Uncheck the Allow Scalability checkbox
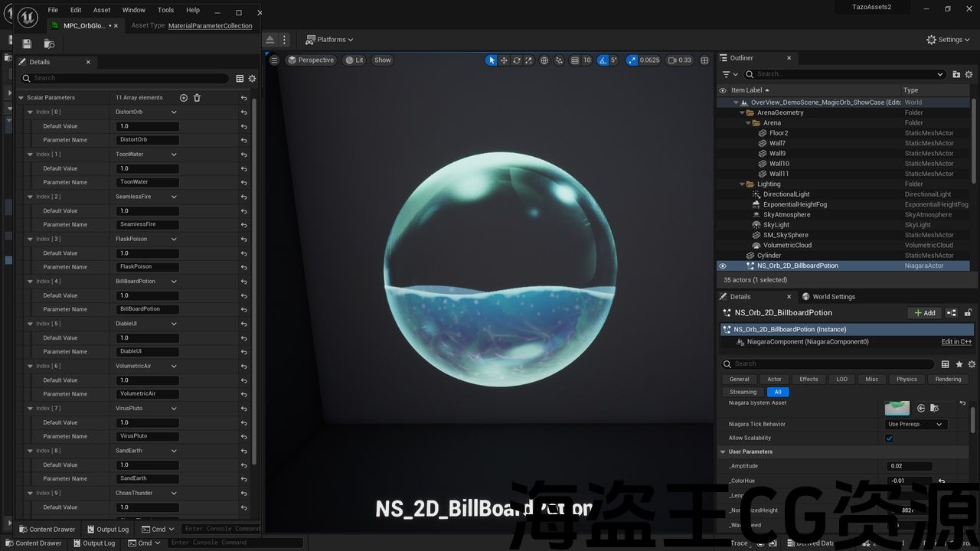Viewport: 980px width, 551px height. click(889, 439)
